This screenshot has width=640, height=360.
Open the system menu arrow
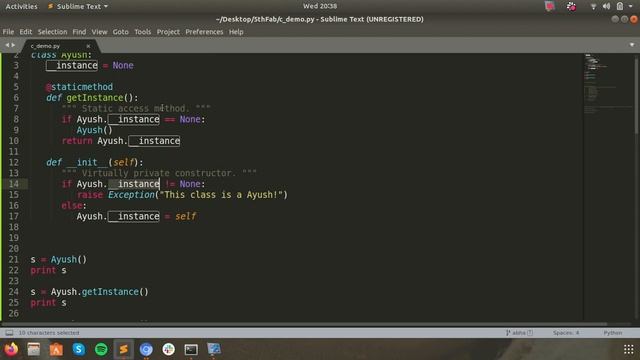631,6
